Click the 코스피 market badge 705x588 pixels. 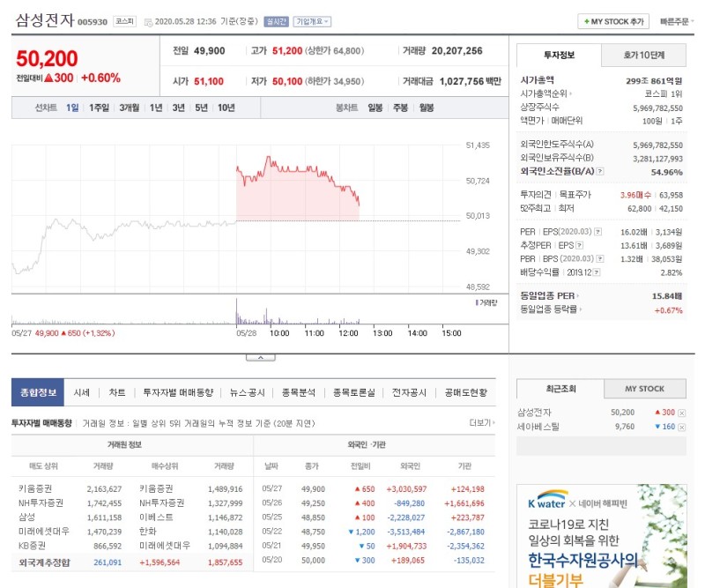pyautogui.click(x=124, y=21)
